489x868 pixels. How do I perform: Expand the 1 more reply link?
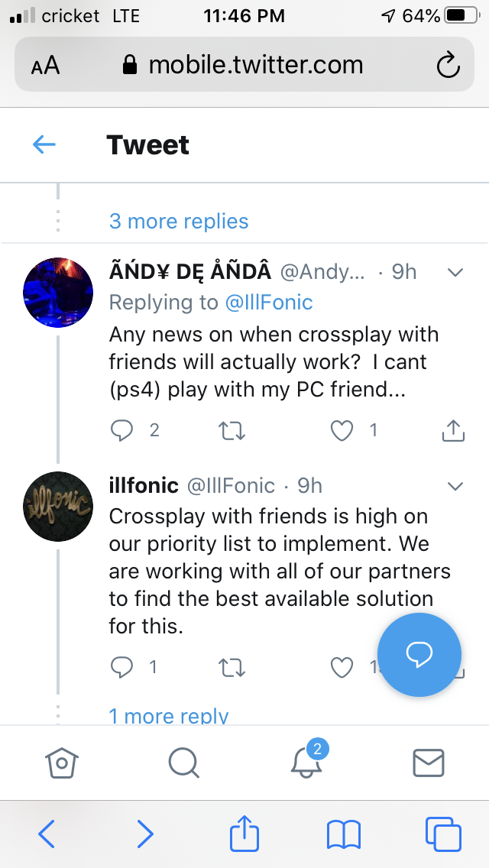pyautogui.click(x=168, y=716)
